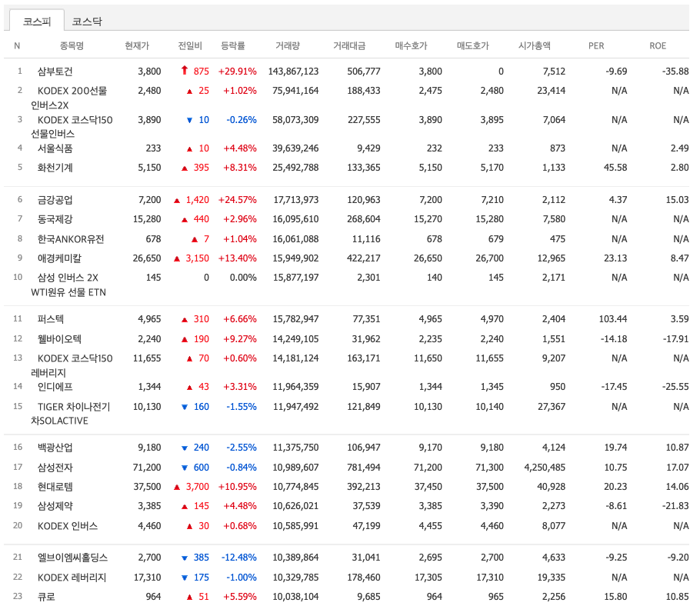Click the blue down arrow beside 385

[185, 558]
